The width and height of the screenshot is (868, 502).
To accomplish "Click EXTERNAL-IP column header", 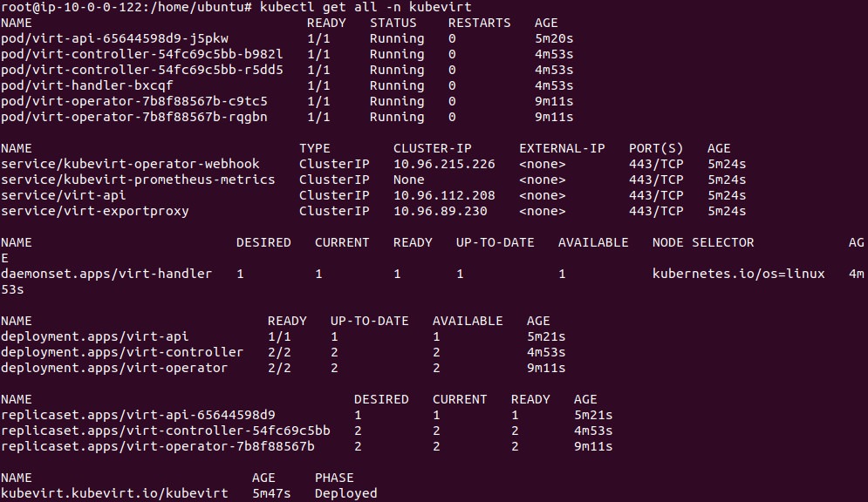I will click(x=562, y=149).
